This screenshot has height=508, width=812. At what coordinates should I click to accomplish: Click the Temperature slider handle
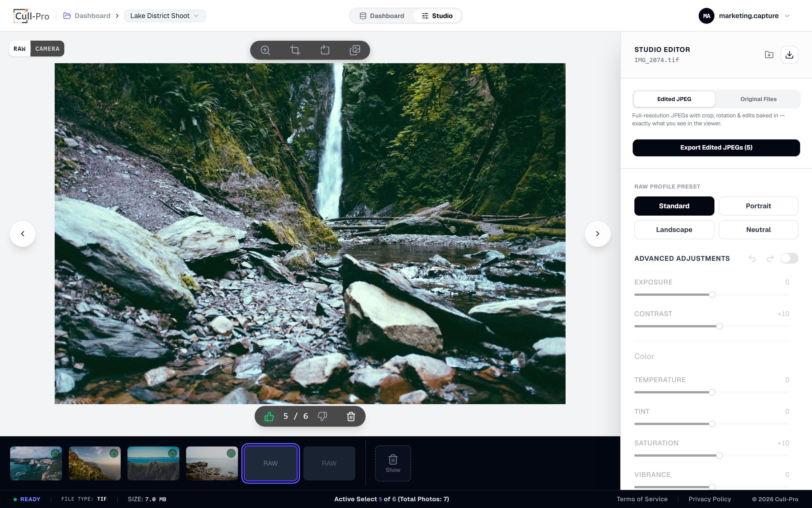coord(712,392)
